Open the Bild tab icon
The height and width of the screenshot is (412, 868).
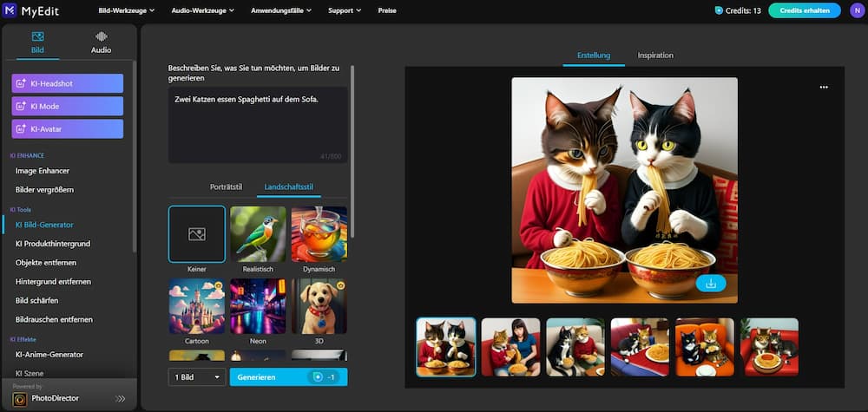[37, 37]
